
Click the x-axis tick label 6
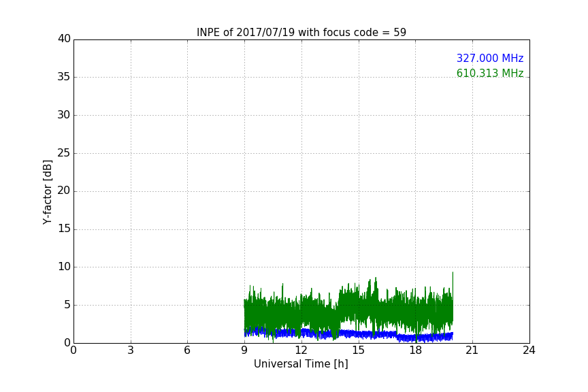188,350
